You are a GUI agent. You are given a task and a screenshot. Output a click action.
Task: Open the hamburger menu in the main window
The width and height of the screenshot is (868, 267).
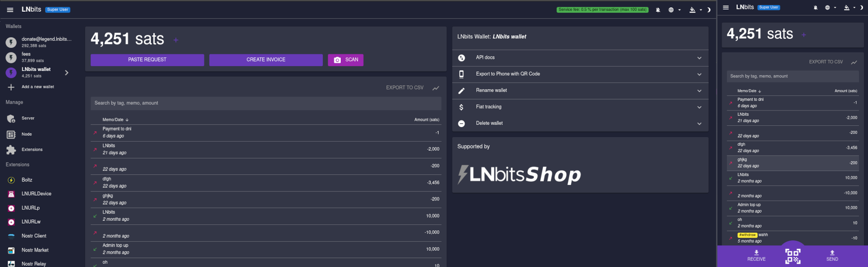[x=10, y=10]
